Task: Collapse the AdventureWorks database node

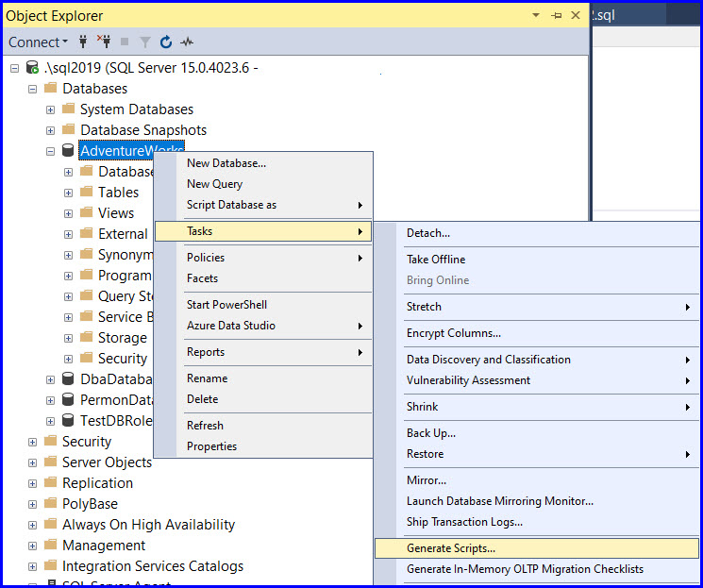Action: 51,151
